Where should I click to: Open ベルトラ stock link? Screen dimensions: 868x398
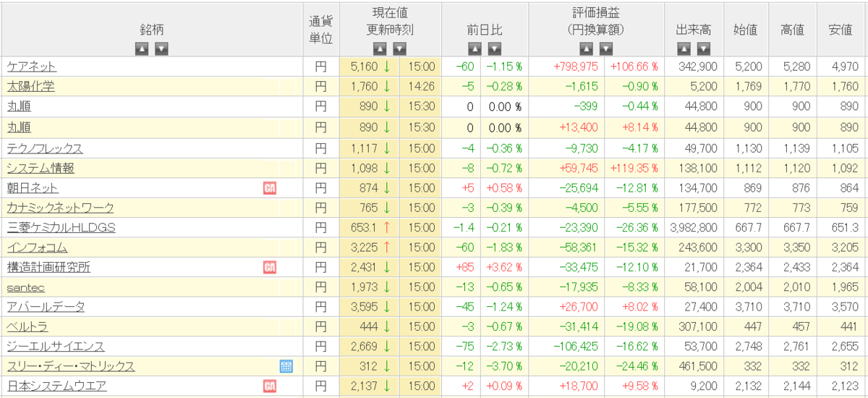tap(27, 327)
